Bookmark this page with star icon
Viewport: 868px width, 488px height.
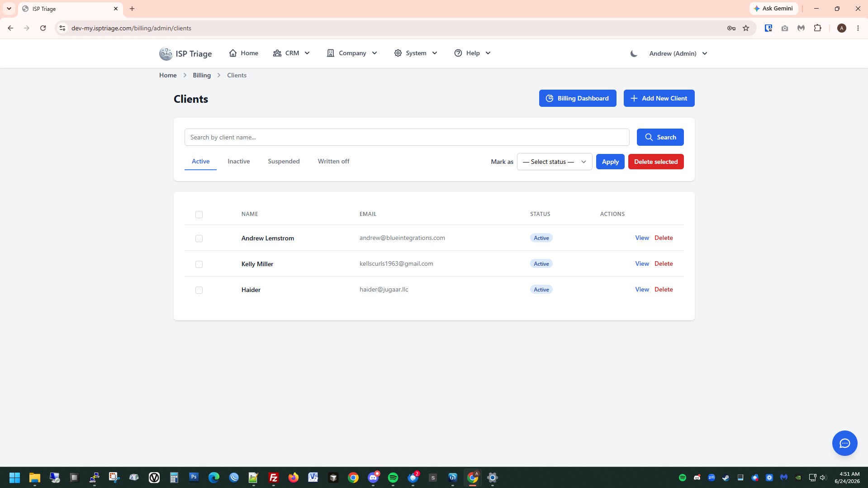pyautogui.click(x=746, y=28)
